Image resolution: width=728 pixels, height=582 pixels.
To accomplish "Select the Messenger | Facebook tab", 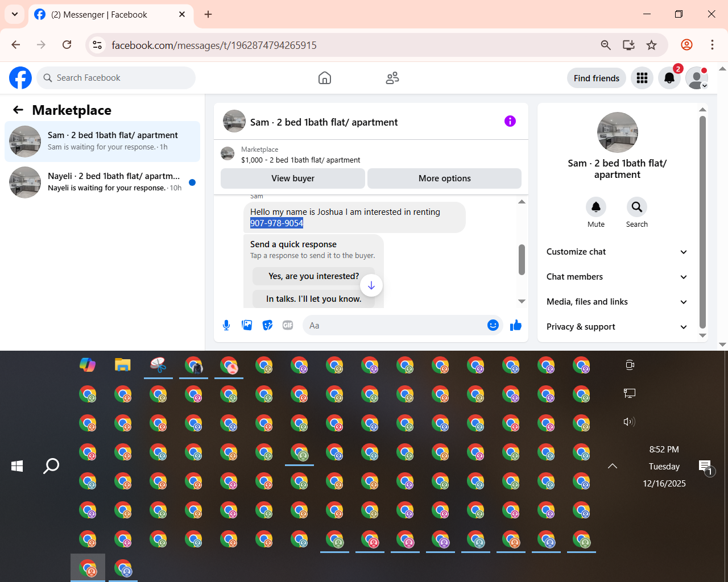I will 110,15.
